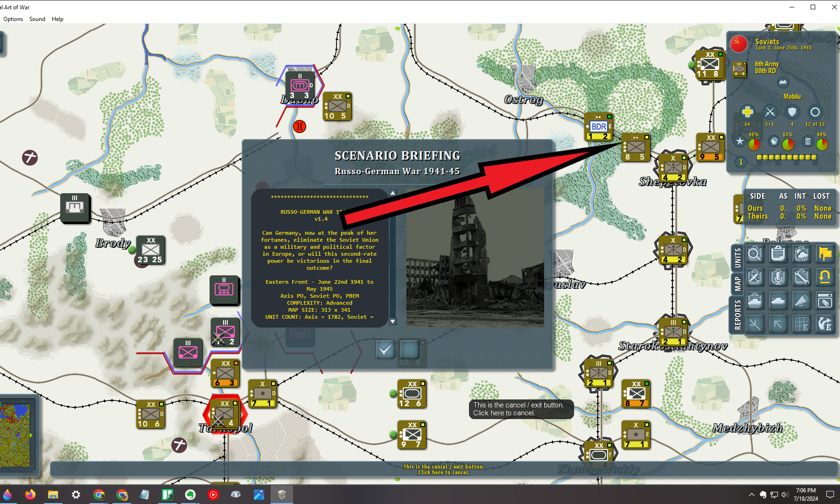
Task: Click the window with unit stack icon
Action: coord(825,301)
